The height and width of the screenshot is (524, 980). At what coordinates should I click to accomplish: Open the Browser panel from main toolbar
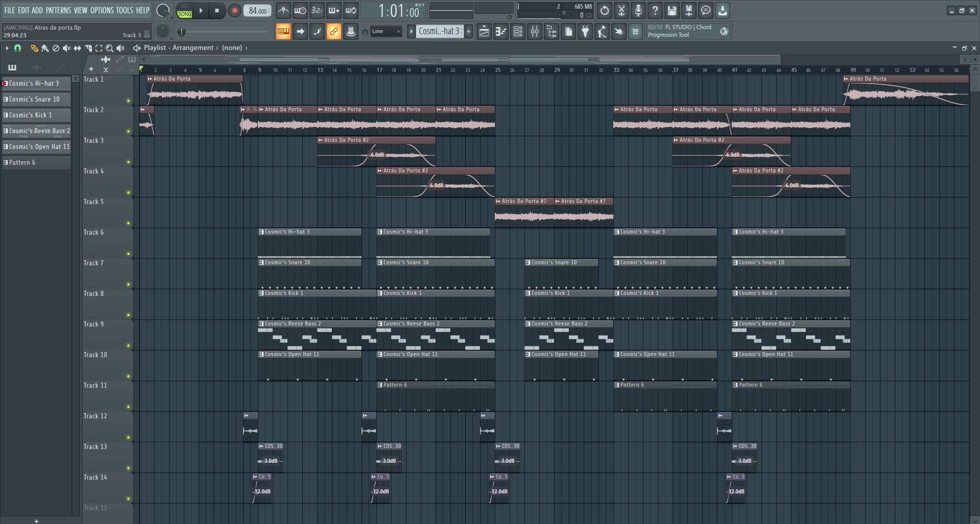(x=552, y=32)
